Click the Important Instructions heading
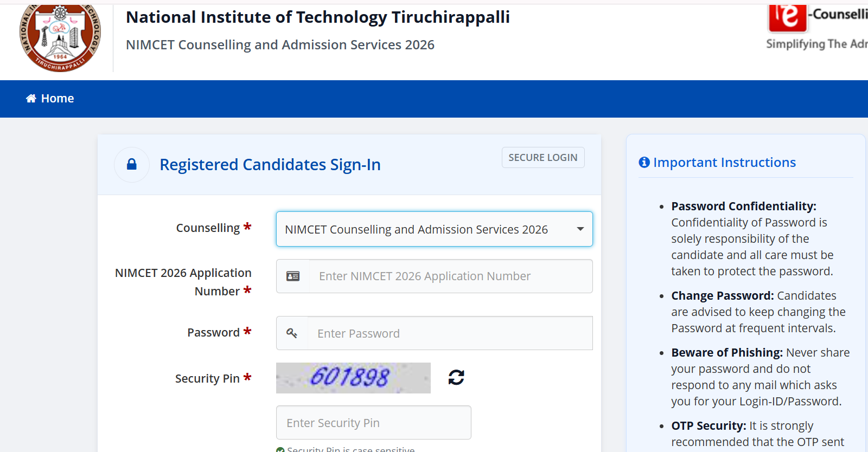This screenshot has height=452, width=868. pos(725,163)
